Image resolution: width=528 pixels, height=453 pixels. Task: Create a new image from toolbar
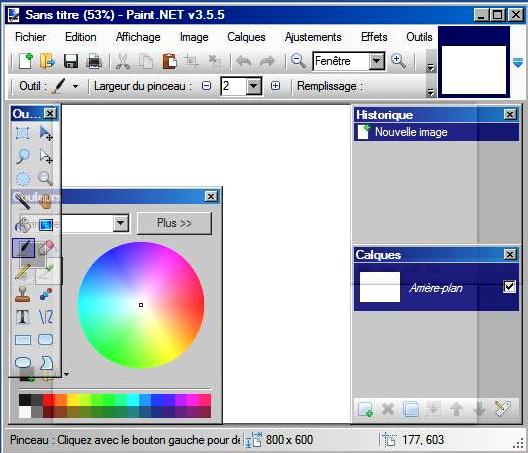tap(26, 61)
